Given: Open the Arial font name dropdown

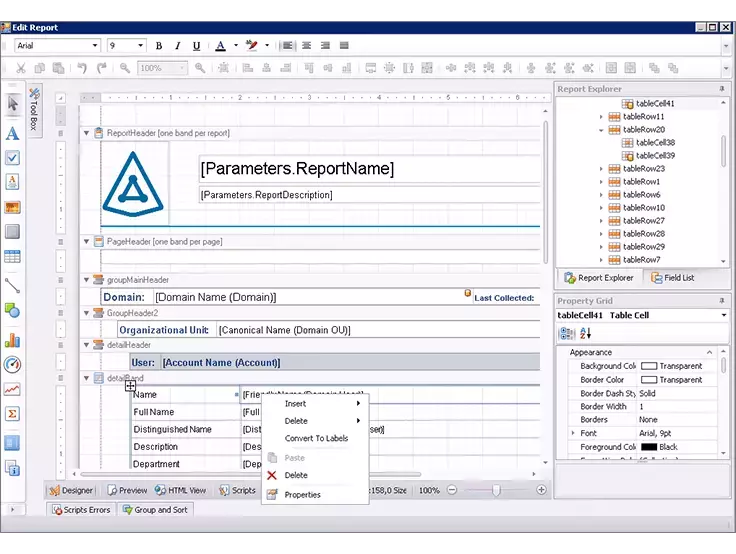Looking at the screenshot, I should point(95,46).
